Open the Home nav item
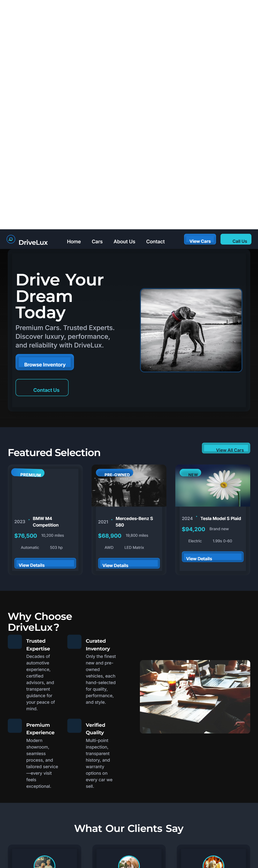Viewport: 258px width, 868px height. tap(74, 242)
